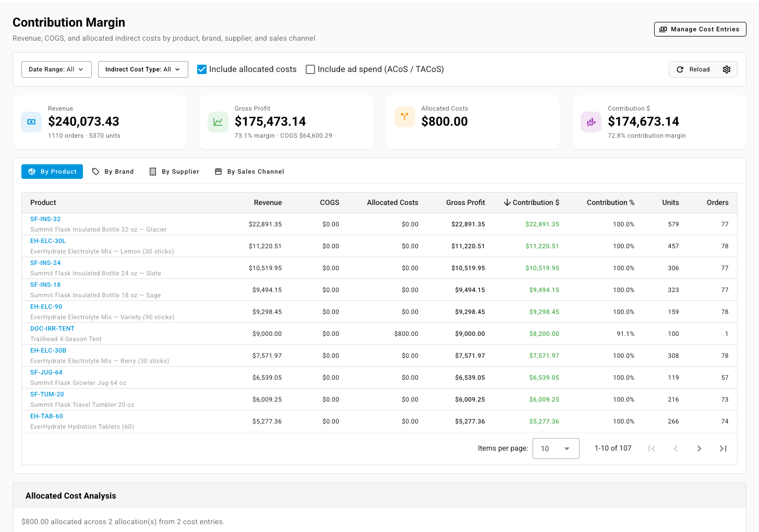
Task: Click the Reload button
Action: (693, 69)
